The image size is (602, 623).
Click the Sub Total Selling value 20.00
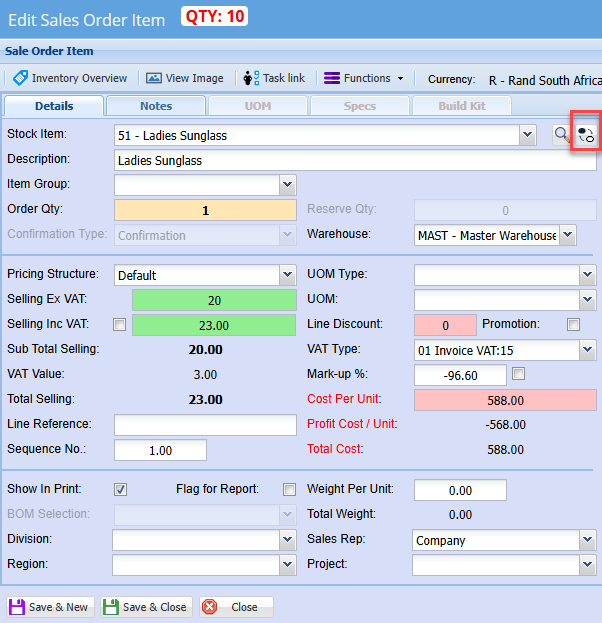[205, 350]
